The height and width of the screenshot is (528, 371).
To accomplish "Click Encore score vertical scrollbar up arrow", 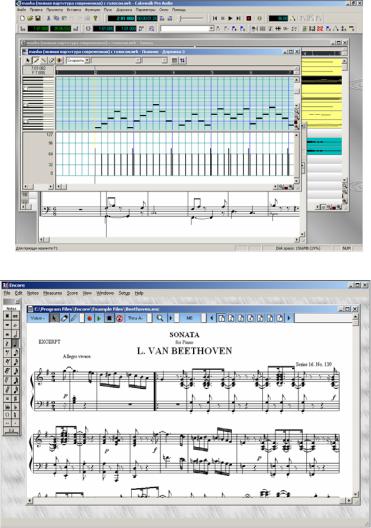I will (356, 318).
